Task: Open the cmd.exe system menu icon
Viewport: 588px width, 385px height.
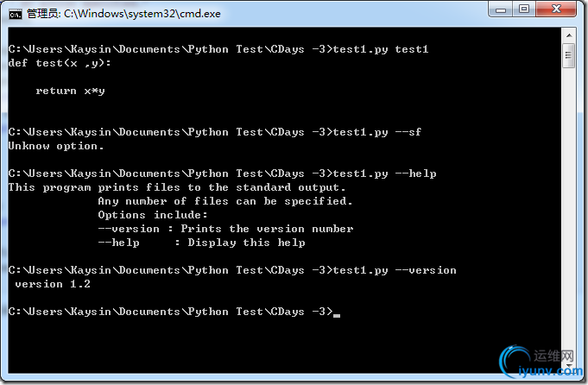Action: [x=15, y=14]
